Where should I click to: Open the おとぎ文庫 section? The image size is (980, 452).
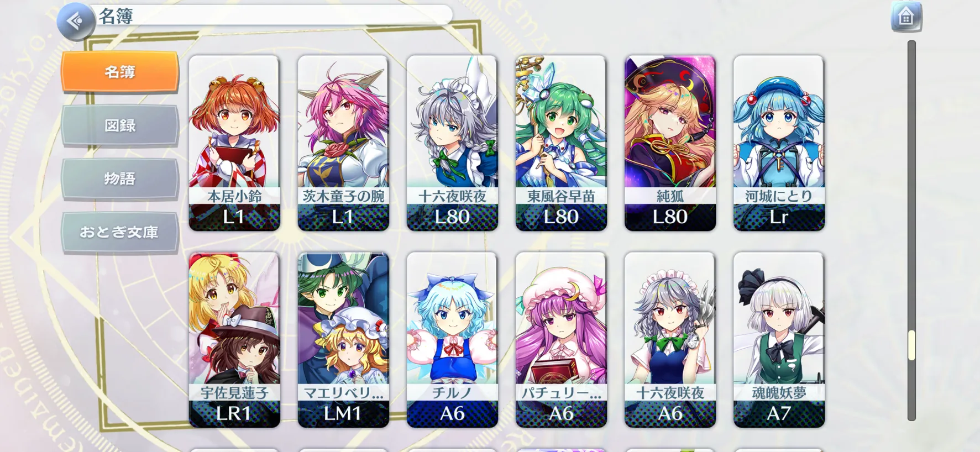click(120, 232)
